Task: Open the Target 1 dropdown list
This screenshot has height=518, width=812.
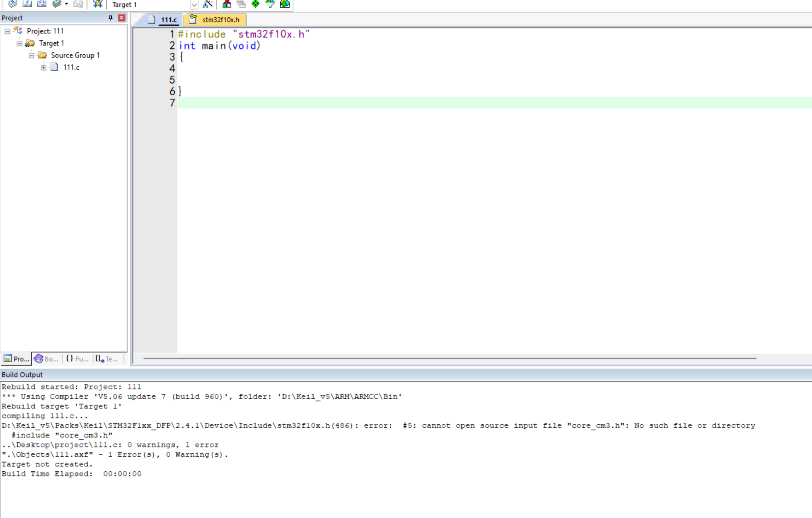Action: pos(194,5)
